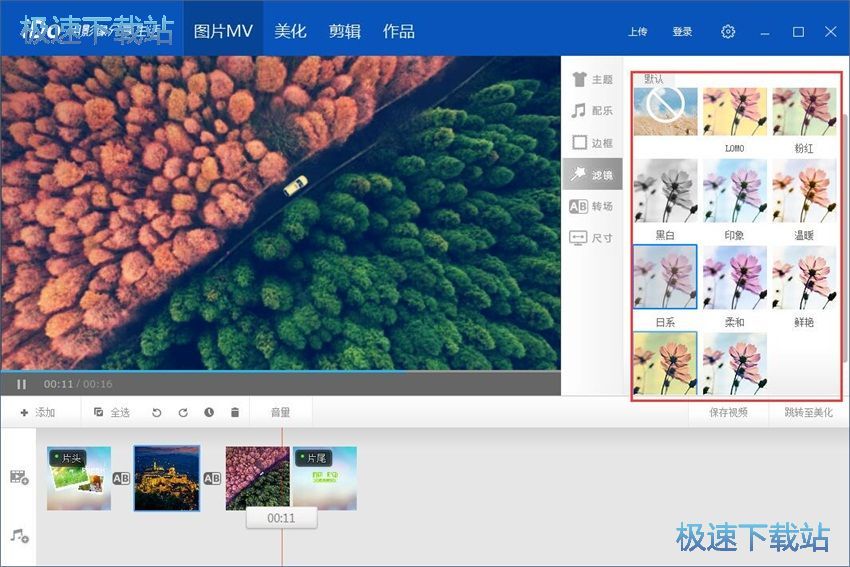The width and height of the screenshot is (850, 567).
Task: Click the 上传 upload link
Action: [638, 32]
